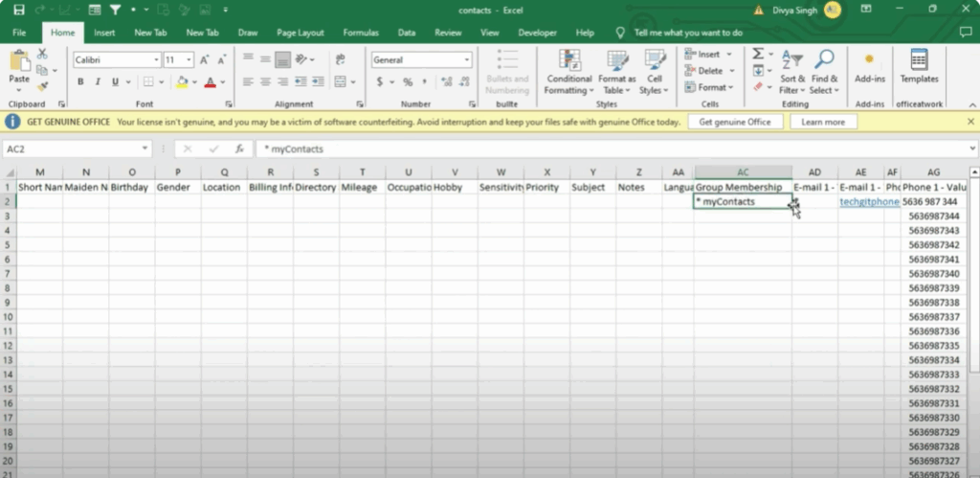Click the Percent Style icon
The image size is (980, 478).
408,82
